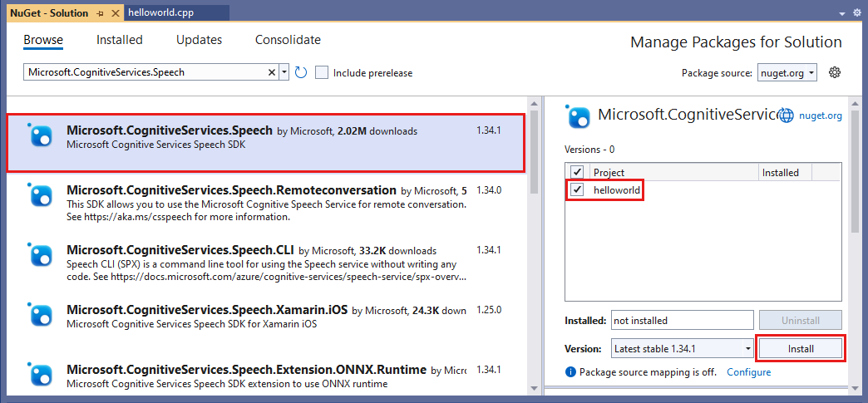Image resolution: width=868 pixels, height=403 pixels.
Task: Click the Install button
Action: pos(801,349)
